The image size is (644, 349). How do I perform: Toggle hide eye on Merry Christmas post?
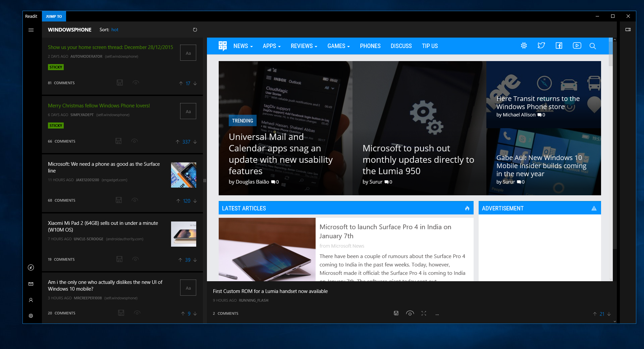point(135,141)
